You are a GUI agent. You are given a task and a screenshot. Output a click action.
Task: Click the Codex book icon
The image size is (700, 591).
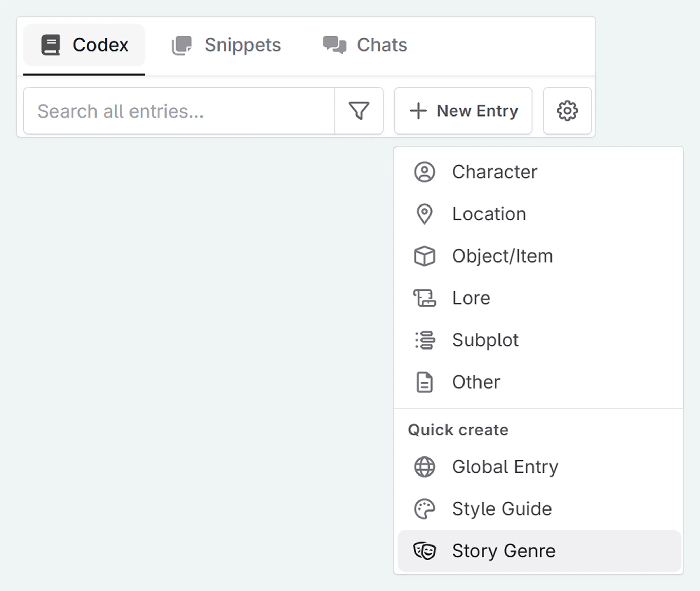pos(51,44)
